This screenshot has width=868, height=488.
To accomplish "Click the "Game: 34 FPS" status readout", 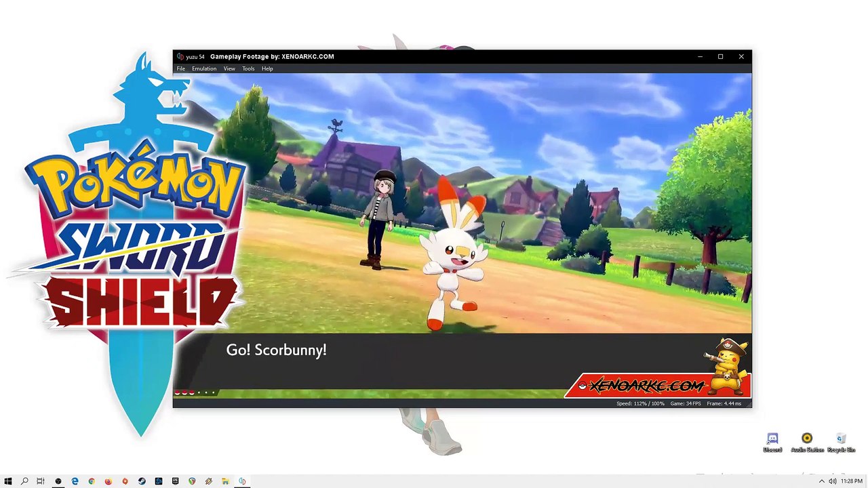I will pyautogui.click(x=686, y=403).
